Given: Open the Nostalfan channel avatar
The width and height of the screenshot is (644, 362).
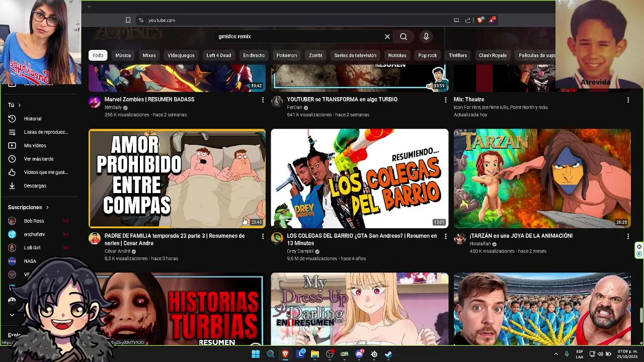Looking at the screenshot, I should 460,238.
